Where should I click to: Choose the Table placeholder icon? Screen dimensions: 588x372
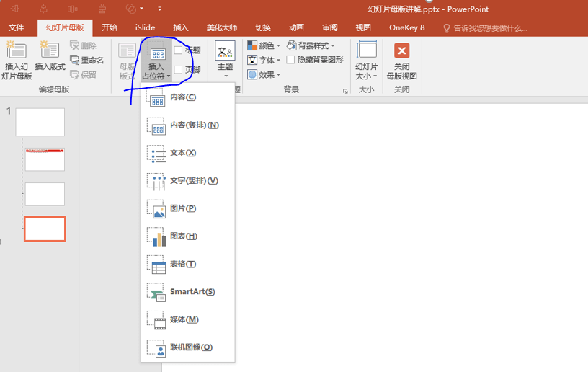(x=156, y=265)
